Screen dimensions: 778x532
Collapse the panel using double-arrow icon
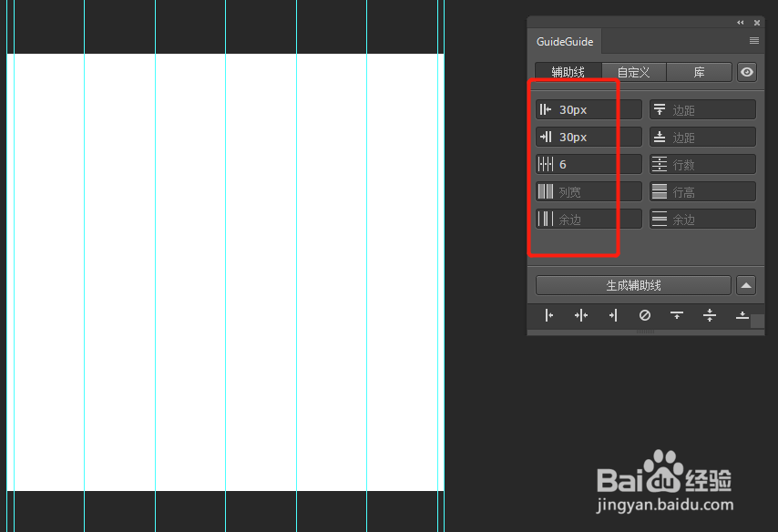[x=741, y=23]
